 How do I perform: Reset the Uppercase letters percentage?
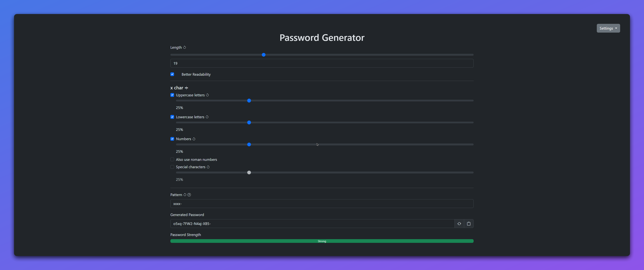pyautogui.click(x=207, y=95)
